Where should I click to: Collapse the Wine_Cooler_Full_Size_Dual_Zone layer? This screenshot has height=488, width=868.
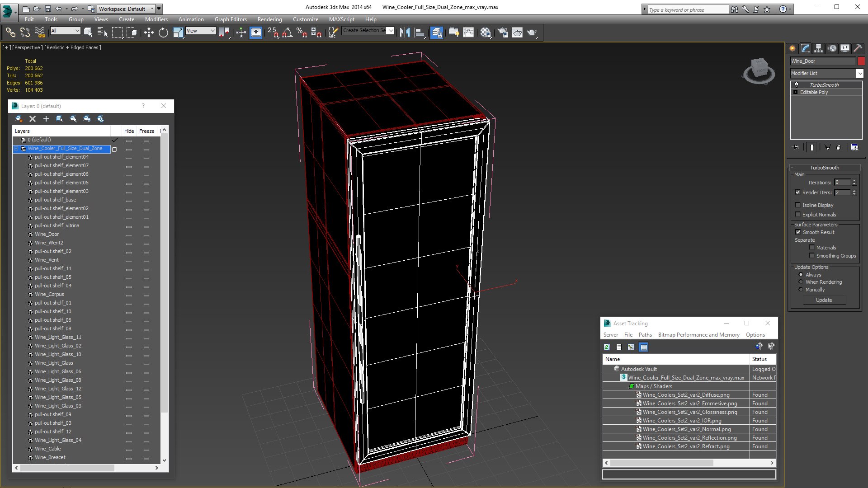tap(16, 149)
